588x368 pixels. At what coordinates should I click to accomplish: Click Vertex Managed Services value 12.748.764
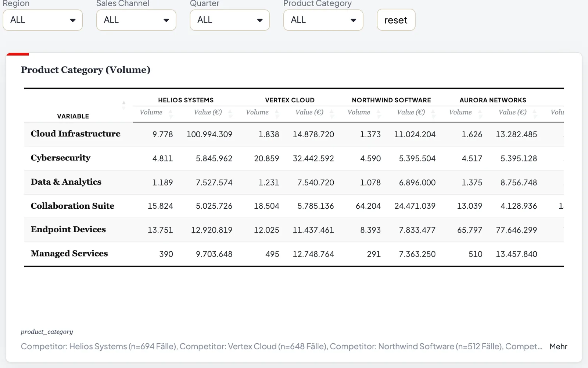pos(313,254)
